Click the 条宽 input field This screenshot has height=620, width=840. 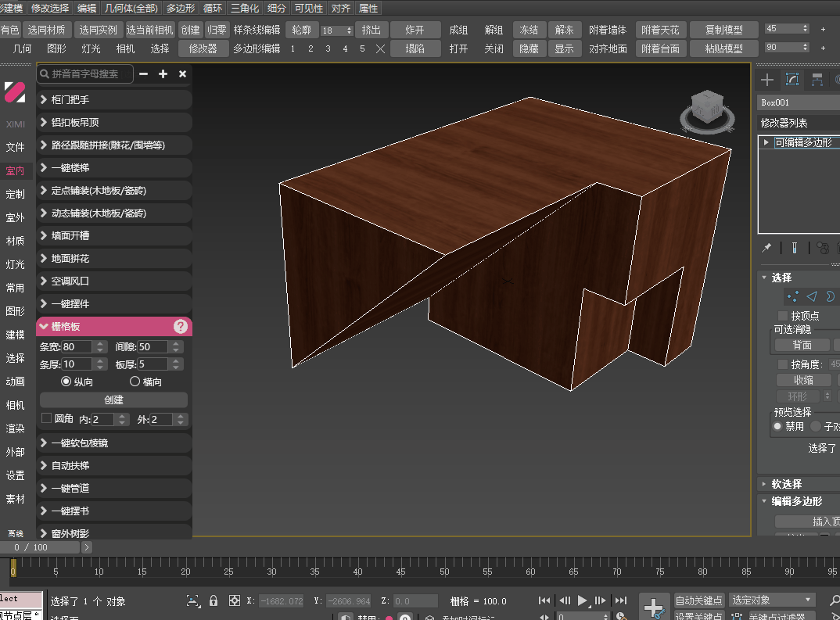click(x=77, y=346)
